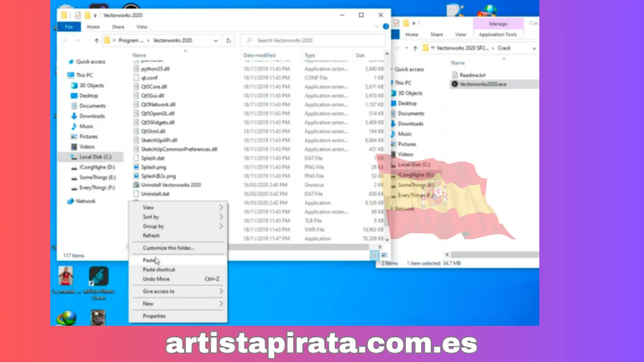Click the qt.conf file icon
This screenshot has height=362, width=644.
(x=136, y=78)
